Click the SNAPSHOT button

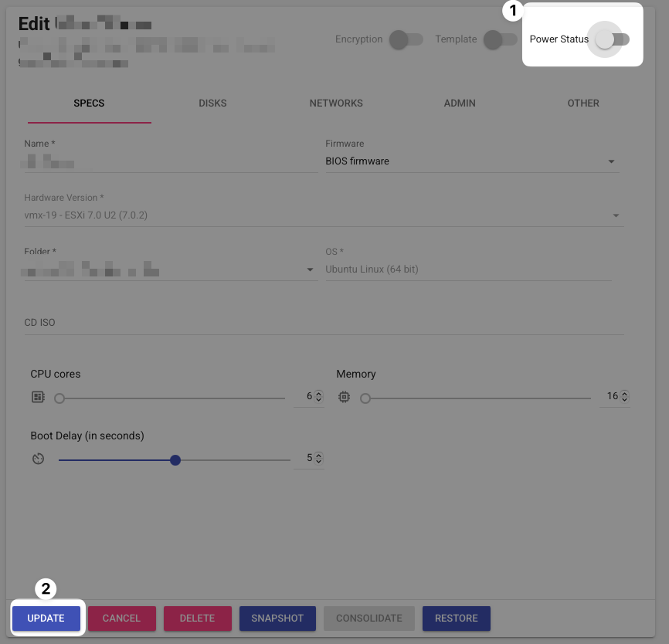click(277, 619)
